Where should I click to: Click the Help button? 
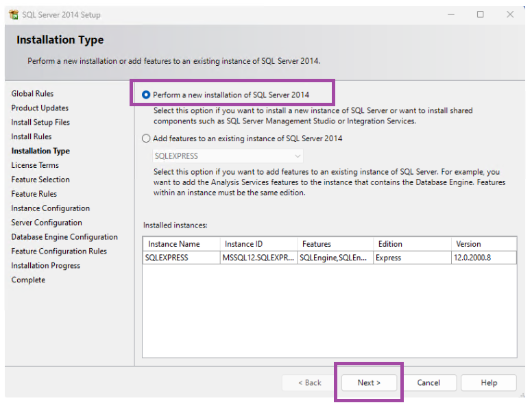pos(489,382)
